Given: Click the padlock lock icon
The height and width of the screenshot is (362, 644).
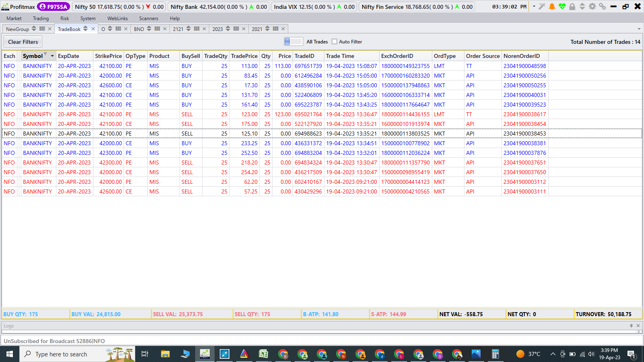Looking at the screenshot, I should 572,6.
